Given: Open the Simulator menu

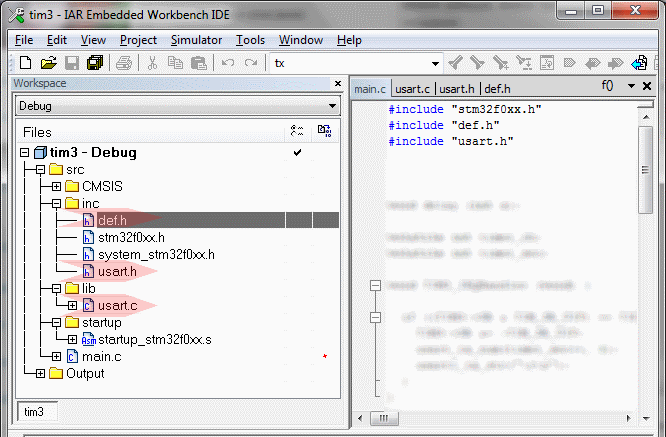Looking at the screenshot, I should point(196,40).
